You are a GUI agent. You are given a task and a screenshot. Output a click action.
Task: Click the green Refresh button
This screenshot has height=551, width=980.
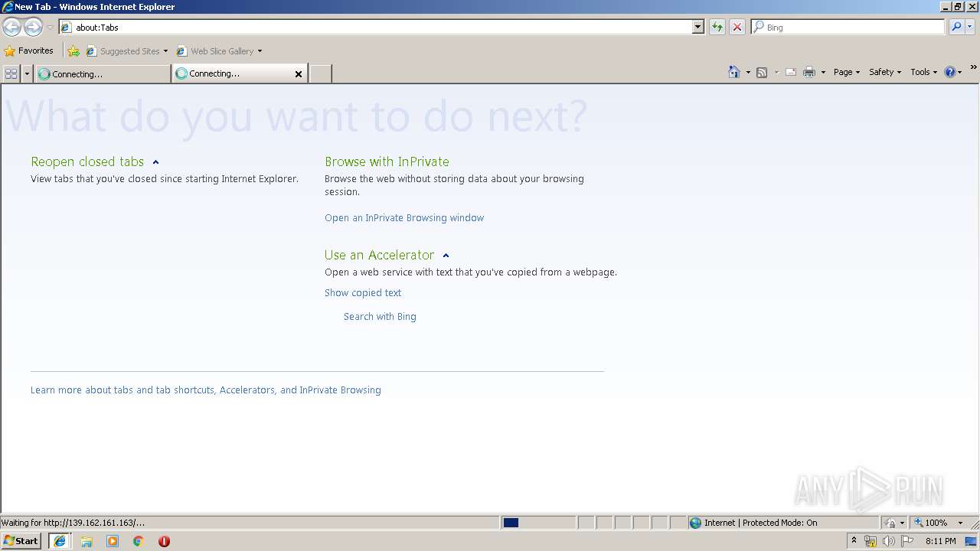click(717, 27)
